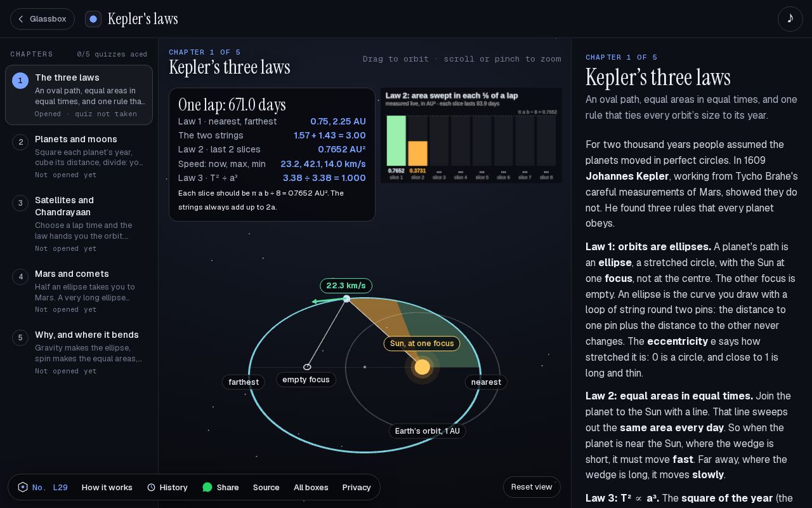Click the 'nearest' label on the orbit
The height and width of the screenshot is (508, 812).
click(487, 382)
